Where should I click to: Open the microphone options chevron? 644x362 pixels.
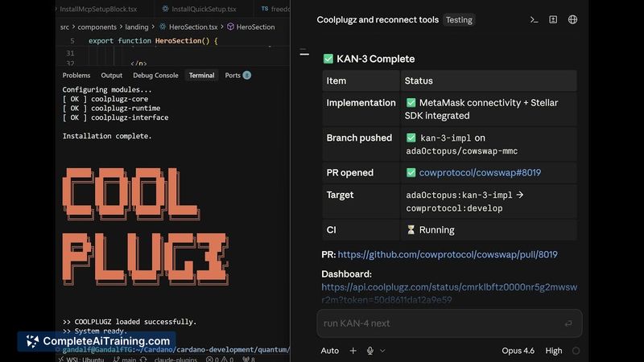[x=382, y=351]
